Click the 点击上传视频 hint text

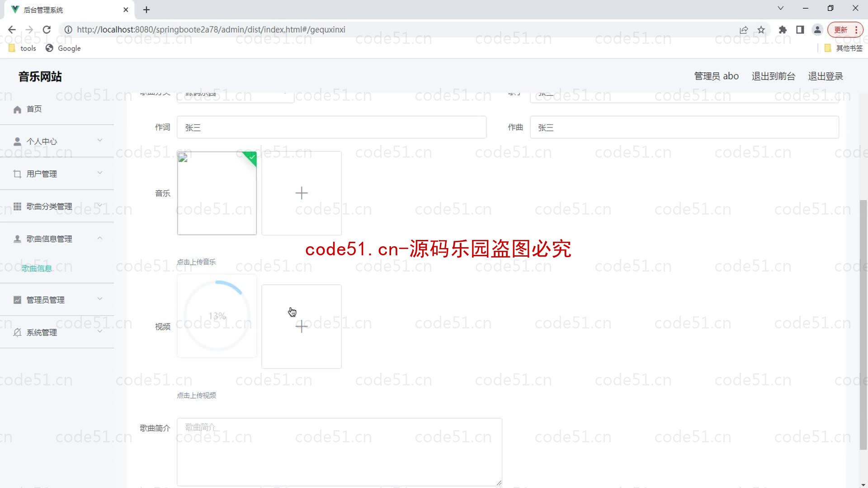(x=196, y=395)
